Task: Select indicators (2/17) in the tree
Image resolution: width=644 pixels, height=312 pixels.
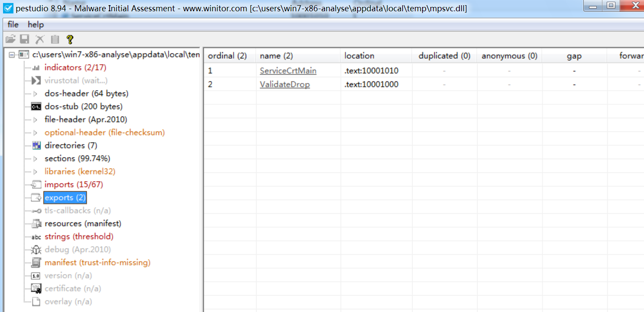Action: click(x=75, y=68)
